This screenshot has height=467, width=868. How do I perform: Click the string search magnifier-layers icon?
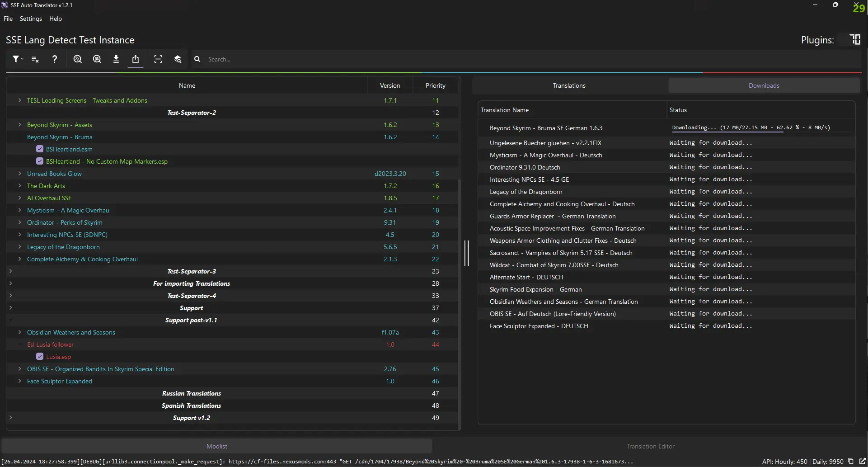tap(178, 59)
